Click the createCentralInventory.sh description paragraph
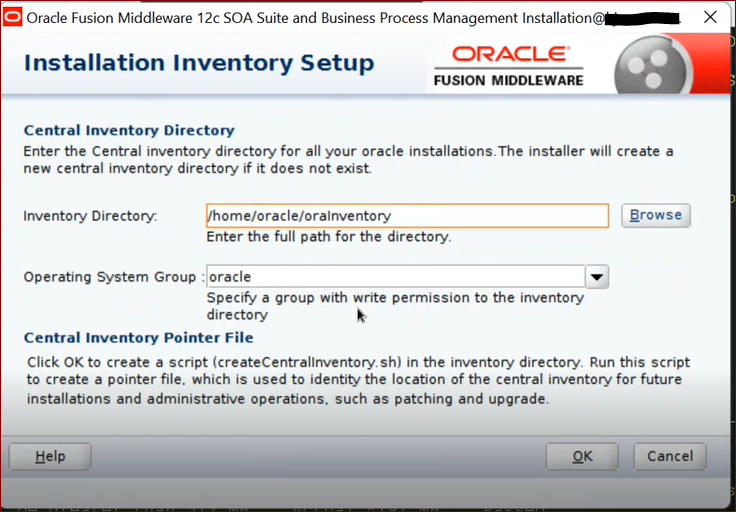The width and height of the screenshot is (736, 512). coord(358,380)
